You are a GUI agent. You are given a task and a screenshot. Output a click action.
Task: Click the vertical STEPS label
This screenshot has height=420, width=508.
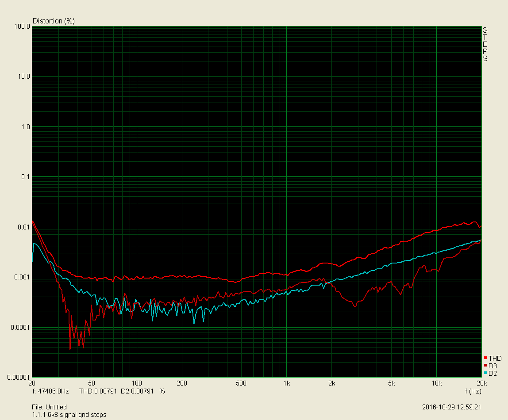click(485, 44)
